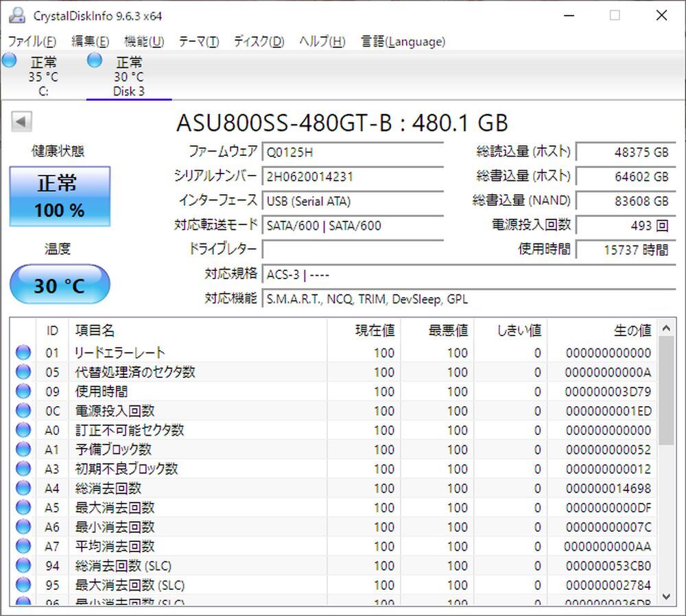
Task: Click status icon of row 94 総消去回数 (SLC)
Action: pyautogui.click(x=23, y=565)
